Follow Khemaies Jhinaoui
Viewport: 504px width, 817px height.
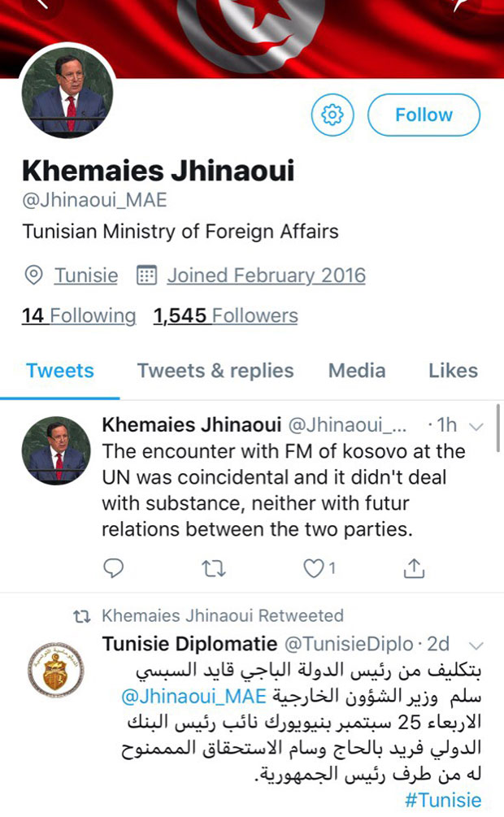pyautogui.click(x=424, y=115)
